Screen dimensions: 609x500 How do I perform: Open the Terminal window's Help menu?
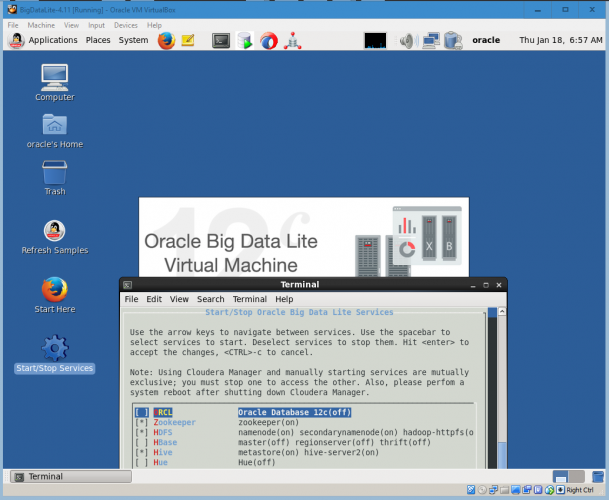coord(284,299)
